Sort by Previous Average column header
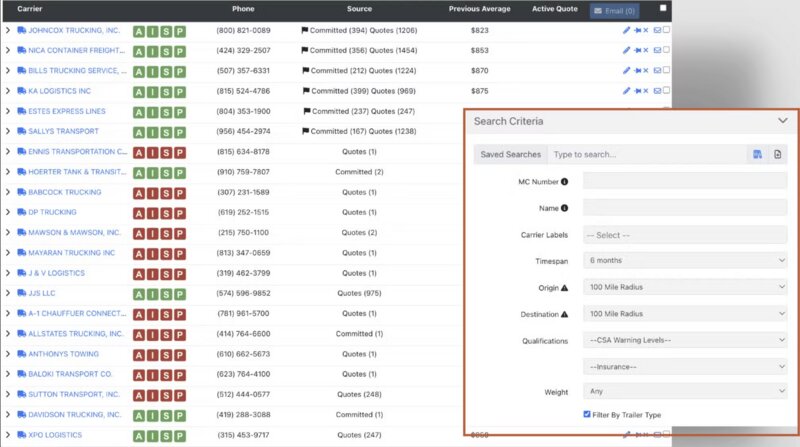This screenshot has width=800, height=447. click(x=479, y=9)
